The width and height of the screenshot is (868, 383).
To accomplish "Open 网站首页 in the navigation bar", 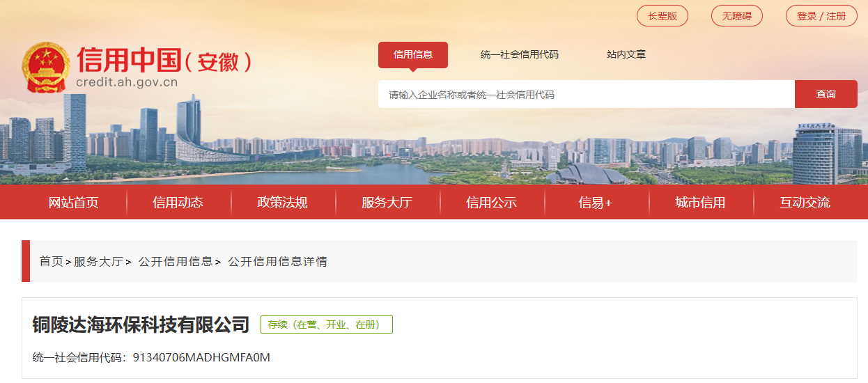I will 74,203.
